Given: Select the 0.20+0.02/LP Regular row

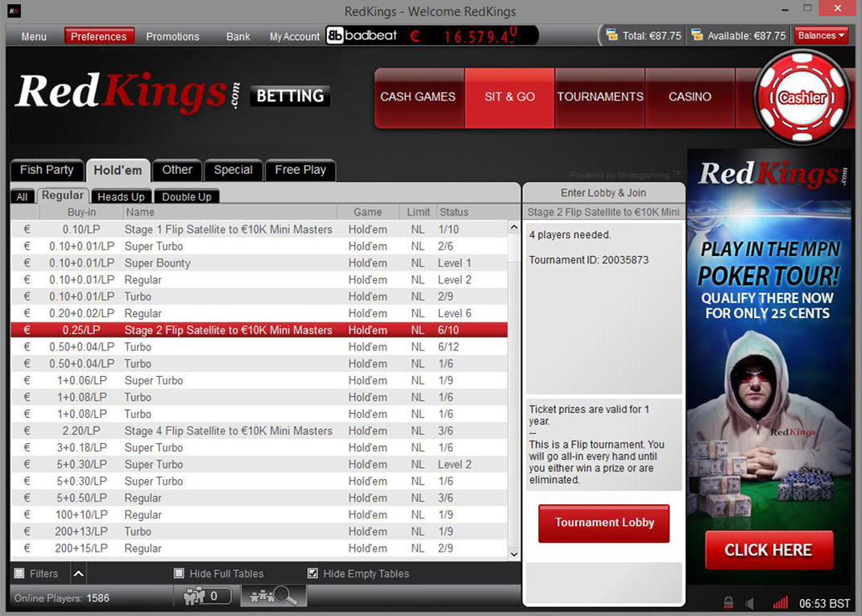Looking at the screenshot, I should 259,313.
